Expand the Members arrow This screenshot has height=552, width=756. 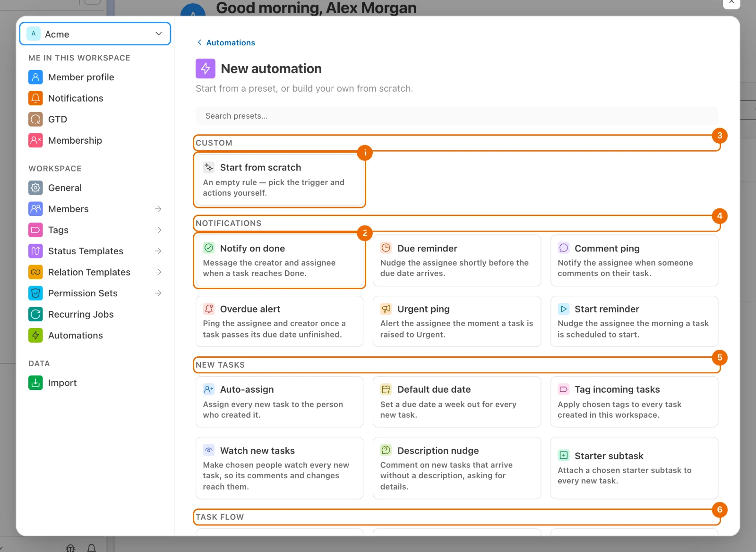[158, 209]
